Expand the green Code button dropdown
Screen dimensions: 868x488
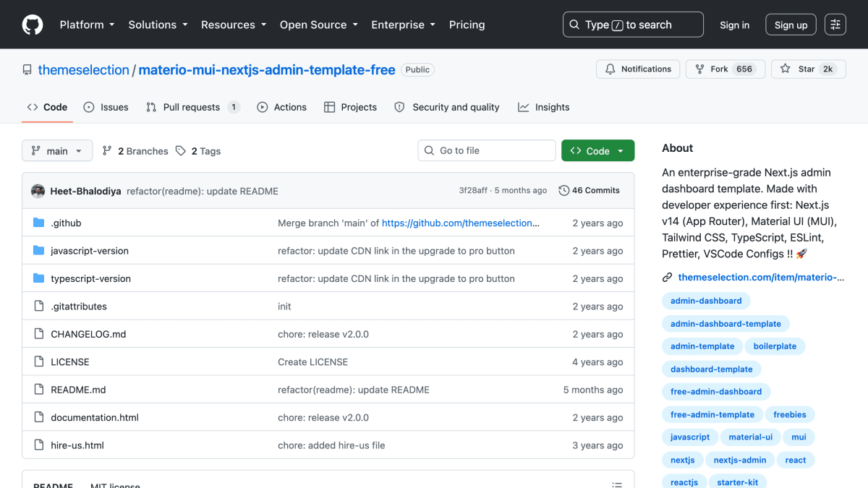(597, 150)
